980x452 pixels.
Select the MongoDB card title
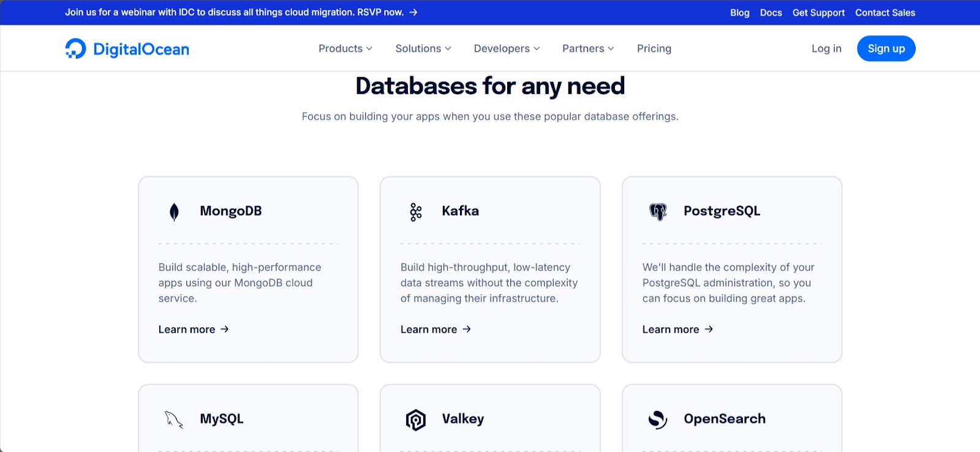point(231,211)
